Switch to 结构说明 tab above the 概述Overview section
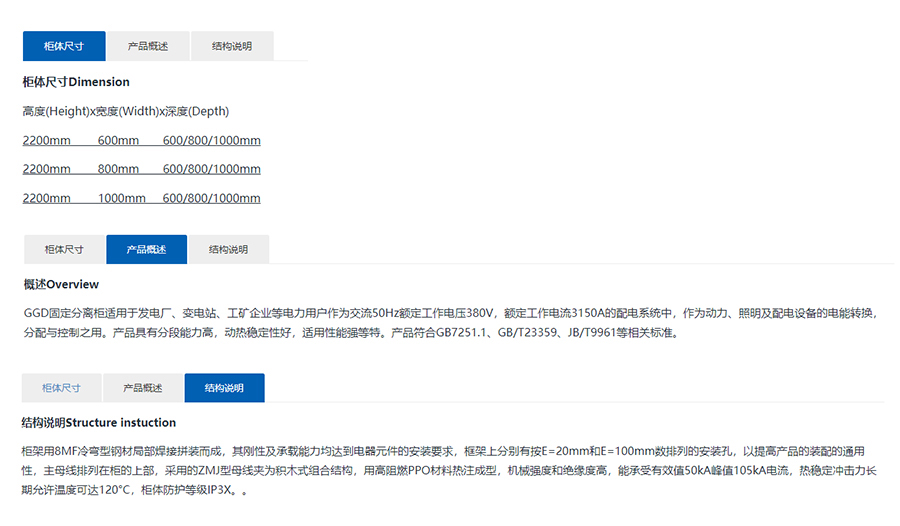The width and height of the screenshot is (900, 526). tap(228, 249)
